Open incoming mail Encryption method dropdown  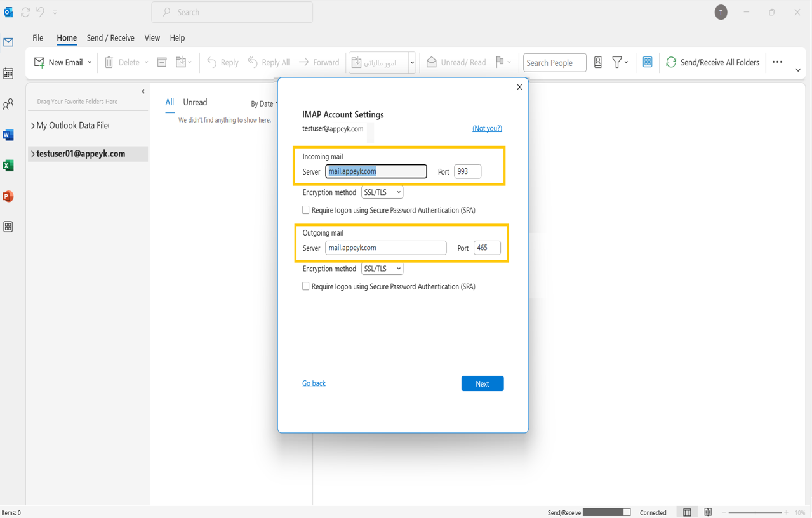382,192
